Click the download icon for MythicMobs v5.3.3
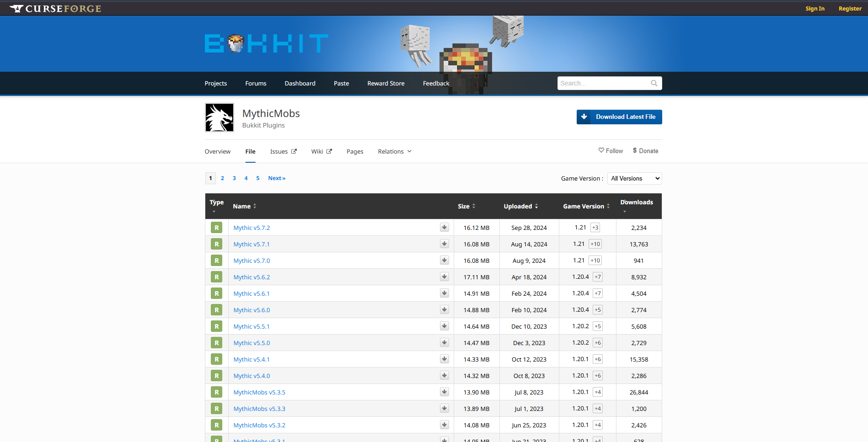 pyautogui.click(x=445, y=408)
